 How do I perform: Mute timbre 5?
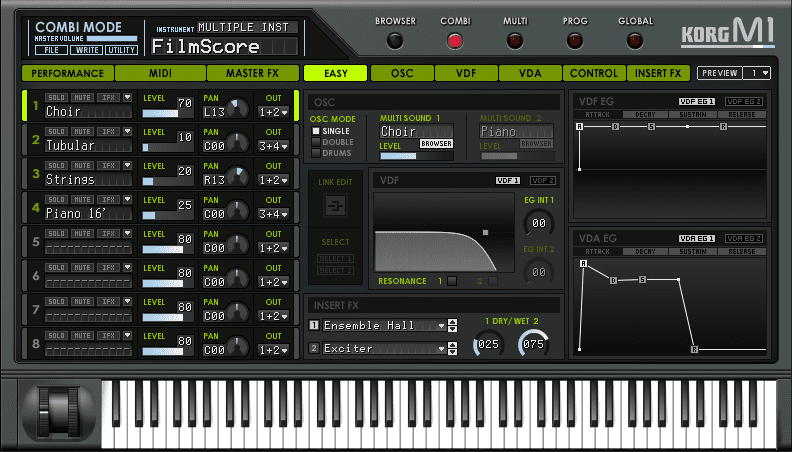pyautogui.click(x=82, y=233)
